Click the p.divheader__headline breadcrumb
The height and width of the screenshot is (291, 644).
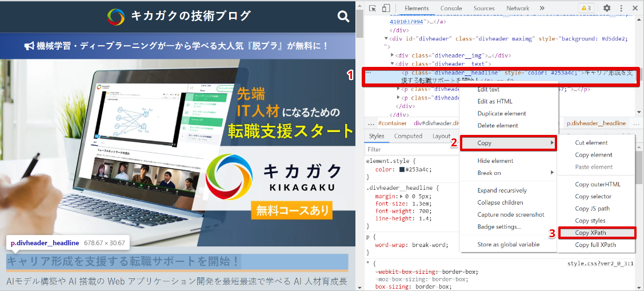(x=596, y=123)
